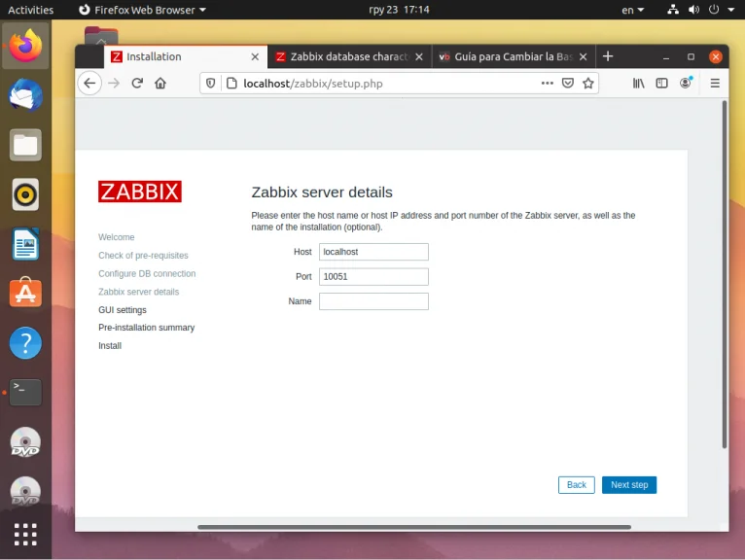Click Check of pre-requisites step
The height and width of the screenshot is (560, 745).
coord(143,256)
